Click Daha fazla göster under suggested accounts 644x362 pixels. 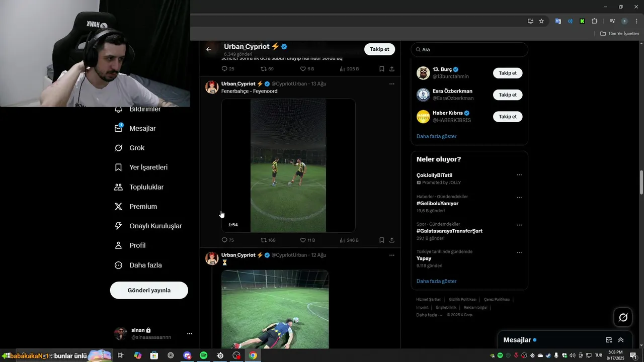436,136
